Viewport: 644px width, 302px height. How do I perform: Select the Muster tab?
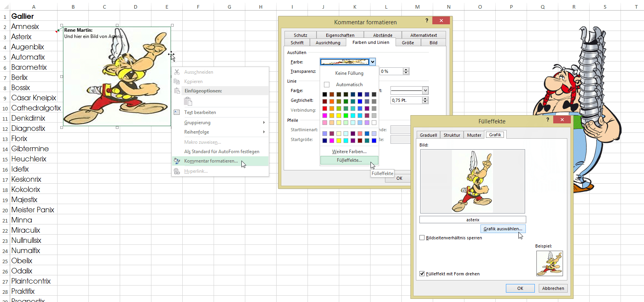point(474,135)
